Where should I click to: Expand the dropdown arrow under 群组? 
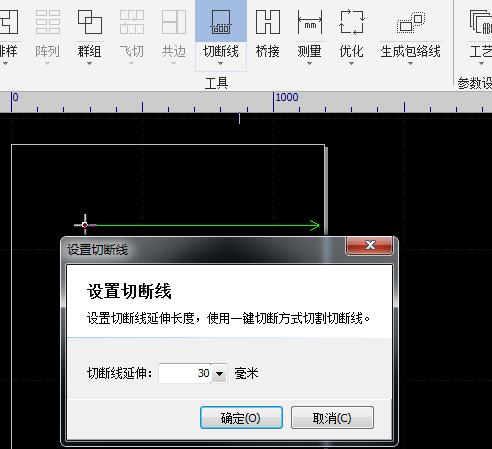coord(89,63)
